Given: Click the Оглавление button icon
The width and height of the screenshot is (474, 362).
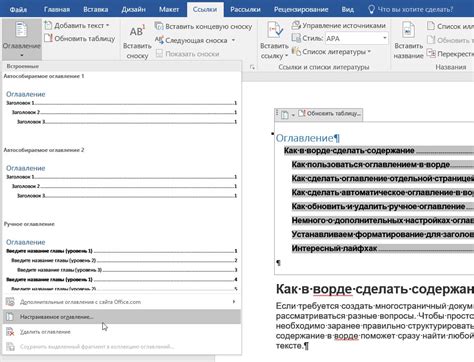Looking at the screenshot, I should (21, 30).
